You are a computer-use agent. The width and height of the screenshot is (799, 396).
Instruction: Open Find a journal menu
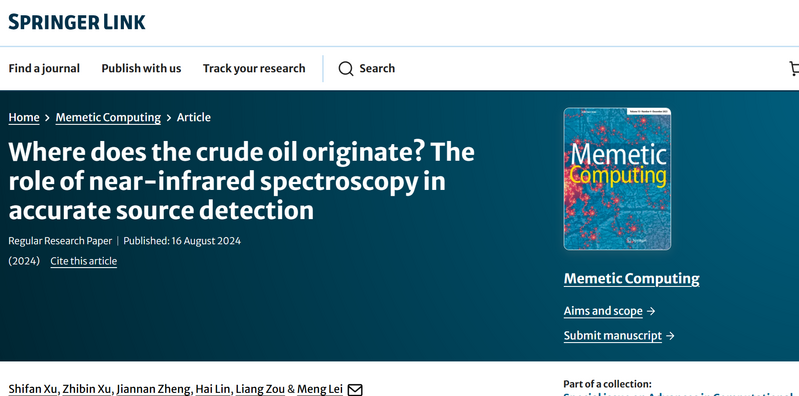[x=44, y=68]
